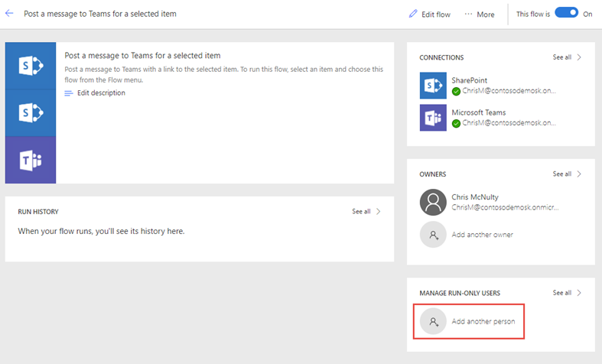Click the Microsoft Teams icon in Connections
The image size is (602, 364).
coord(433,118)
